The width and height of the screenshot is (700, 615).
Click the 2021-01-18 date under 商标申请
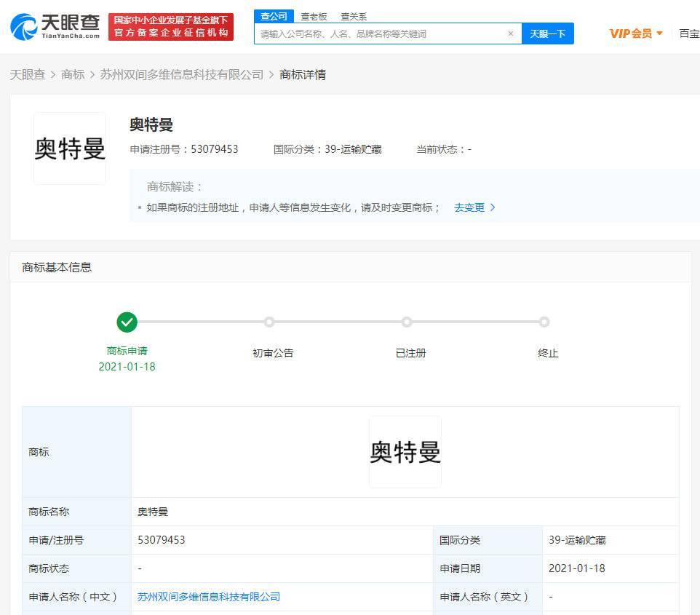point(127,367)
